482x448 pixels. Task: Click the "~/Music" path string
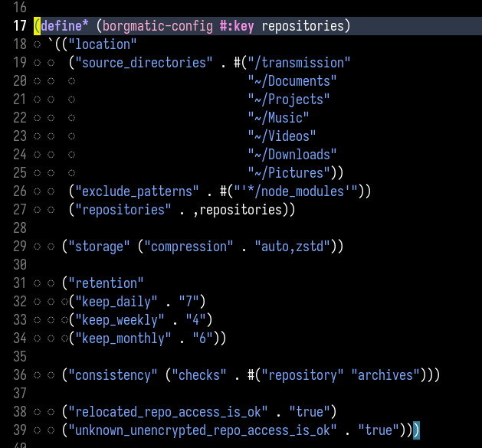click(278, 118)
